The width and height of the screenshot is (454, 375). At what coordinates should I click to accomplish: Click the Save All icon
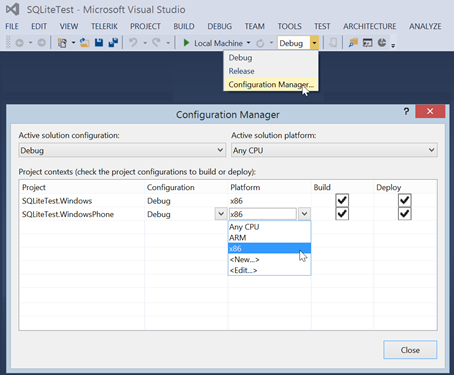point(113,43)
